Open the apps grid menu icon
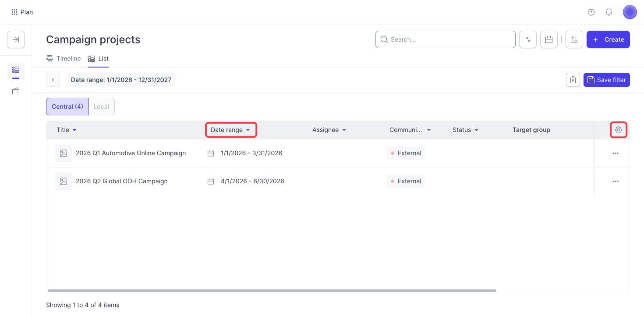 pyautogui.click(x=14, y=12)
